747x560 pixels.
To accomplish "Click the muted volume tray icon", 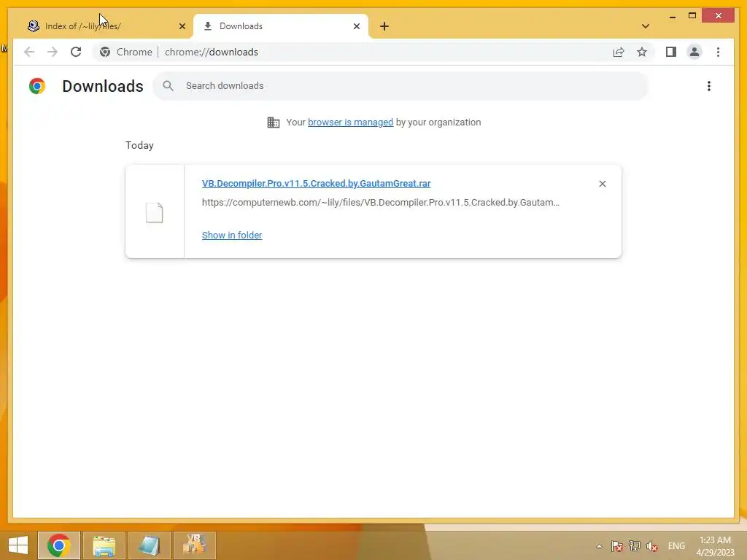I will pos(651,546).
